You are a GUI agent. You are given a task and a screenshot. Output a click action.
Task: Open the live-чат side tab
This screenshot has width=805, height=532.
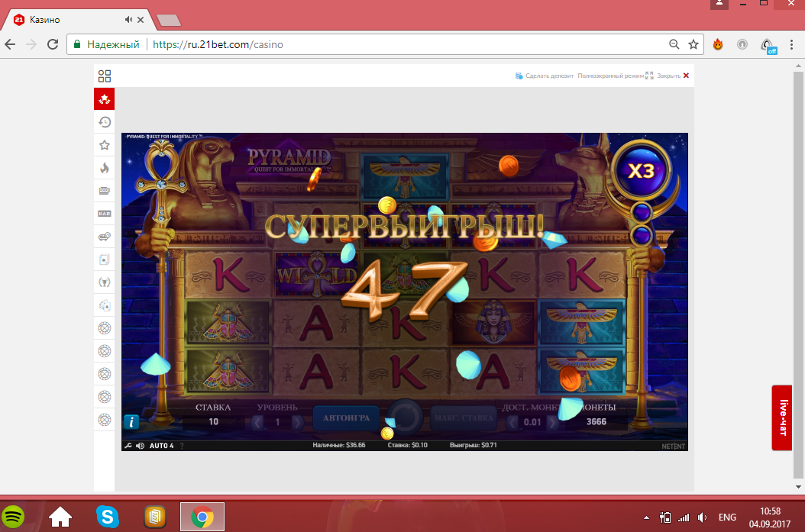coord(782,418)
